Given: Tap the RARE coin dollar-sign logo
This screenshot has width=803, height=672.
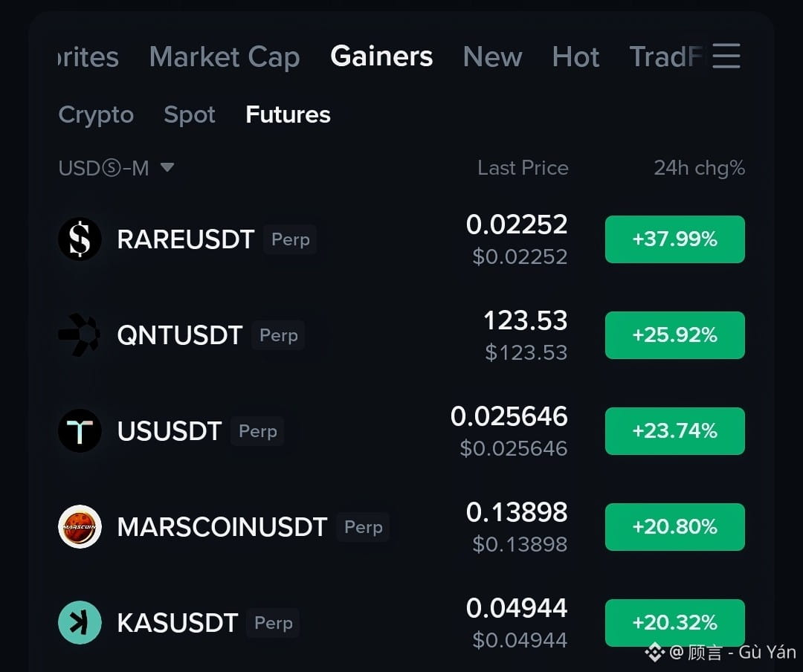Looking at the screenshot, I should click(80, 239).
